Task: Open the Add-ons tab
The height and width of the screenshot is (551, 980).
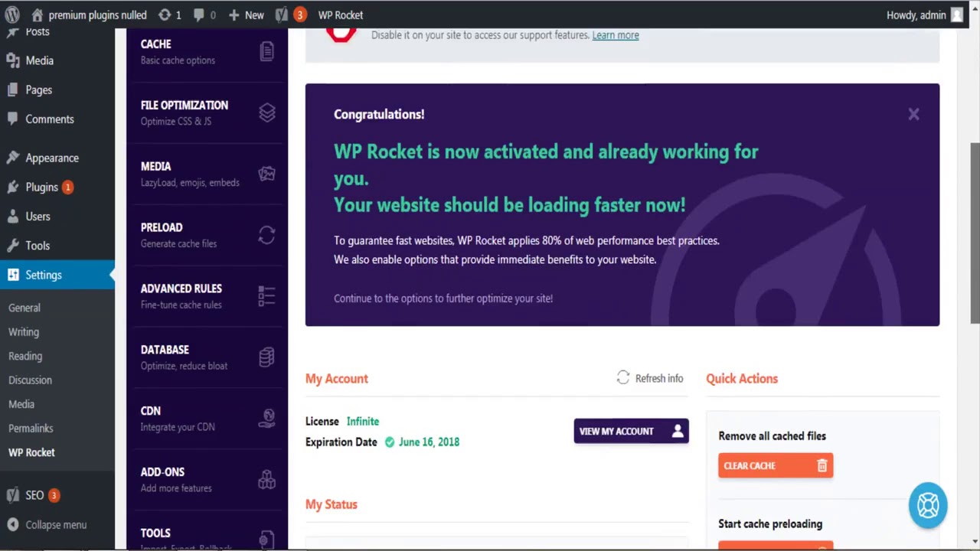Action: click(x=207, y=479)
